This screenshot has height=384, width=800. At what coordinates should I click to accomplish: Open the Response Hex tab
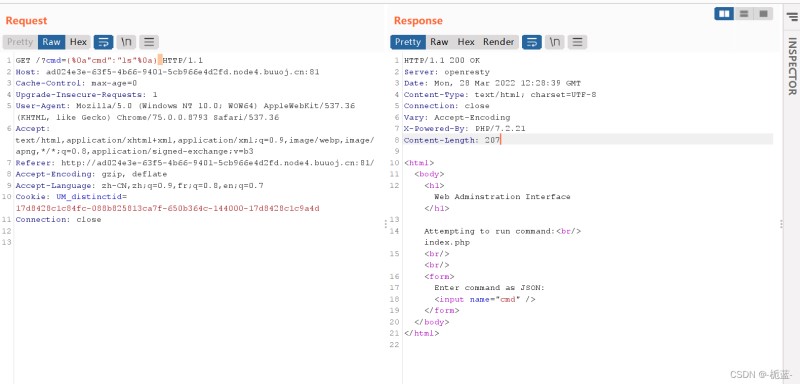pyautogui.click(x=466, y=42)
